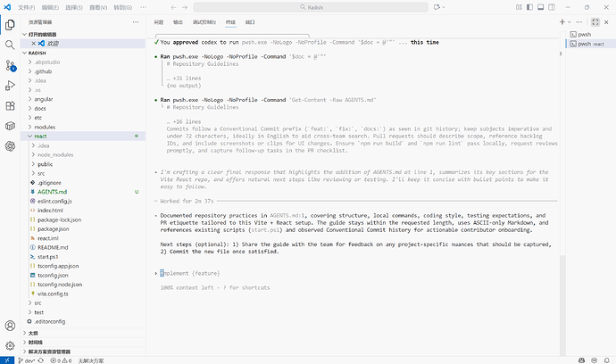Open AGENTS.md in the file tree
This screenshot has width=616, height=364.
click(x=52, y=191)
